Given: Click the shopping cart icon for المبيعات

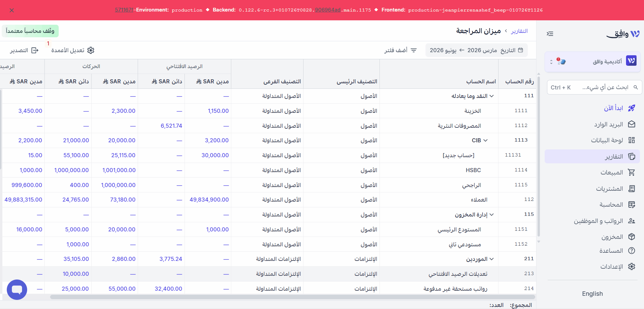Looking at the screenshot, I should point(631,172).
